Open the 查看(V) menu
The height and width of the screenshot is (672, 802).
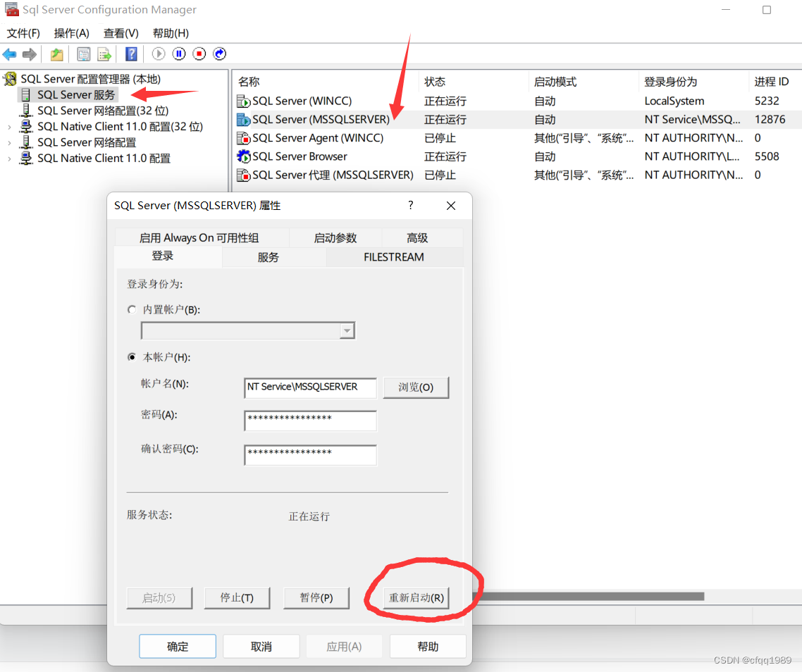click(x=121, y=33)
